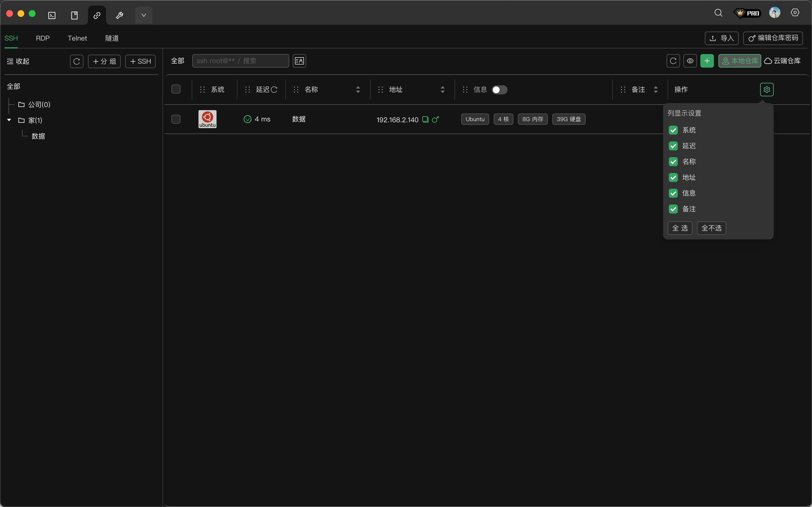812x507 pixels.
Task: Refresh latency via 延迟 column icon
Action: coord(274,90)
